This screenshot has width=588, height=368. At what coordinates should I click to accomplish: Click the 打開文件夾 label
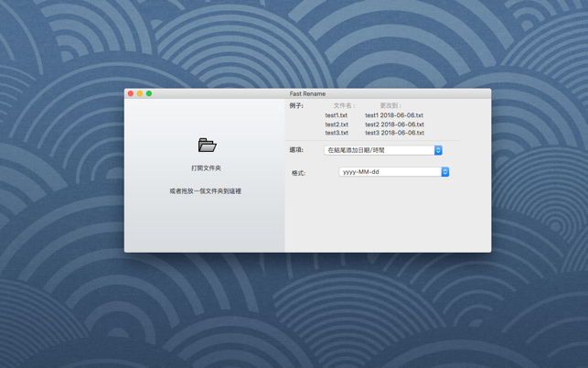207,168
